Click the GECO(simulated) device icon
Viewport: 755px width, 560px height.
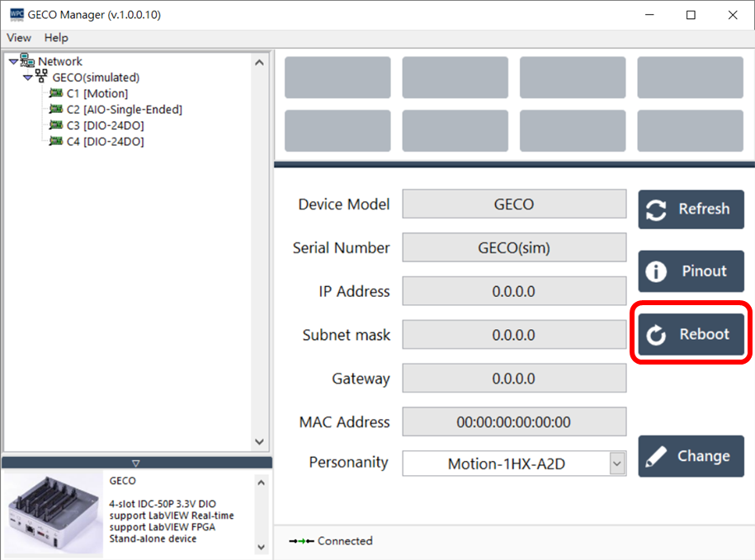pos(41,77)
